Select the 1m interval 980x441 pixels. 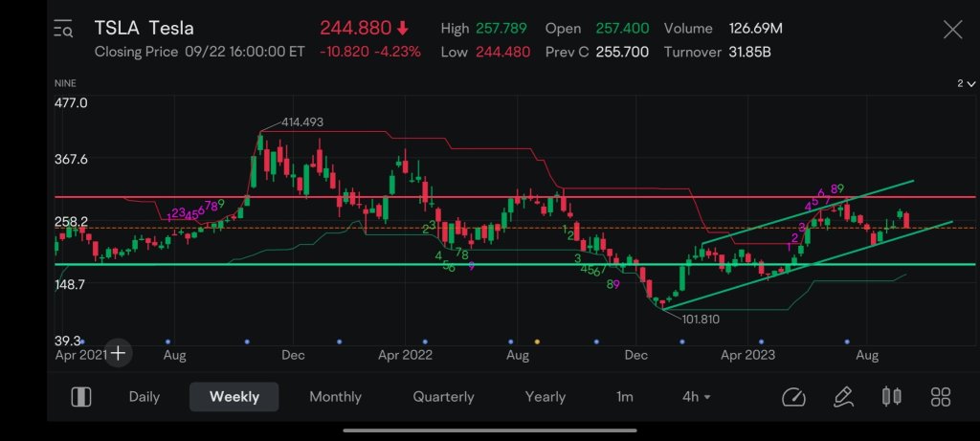tap(624, 397)
